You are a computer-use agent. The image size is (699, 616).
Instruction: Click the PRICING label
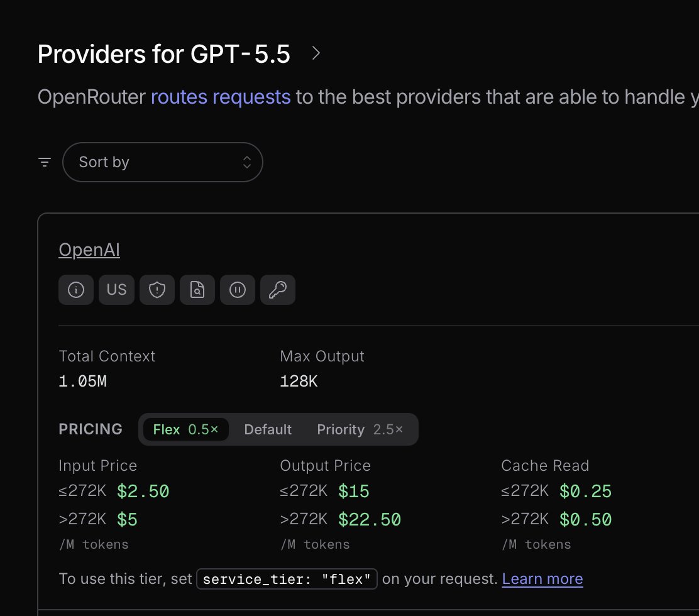91,429
